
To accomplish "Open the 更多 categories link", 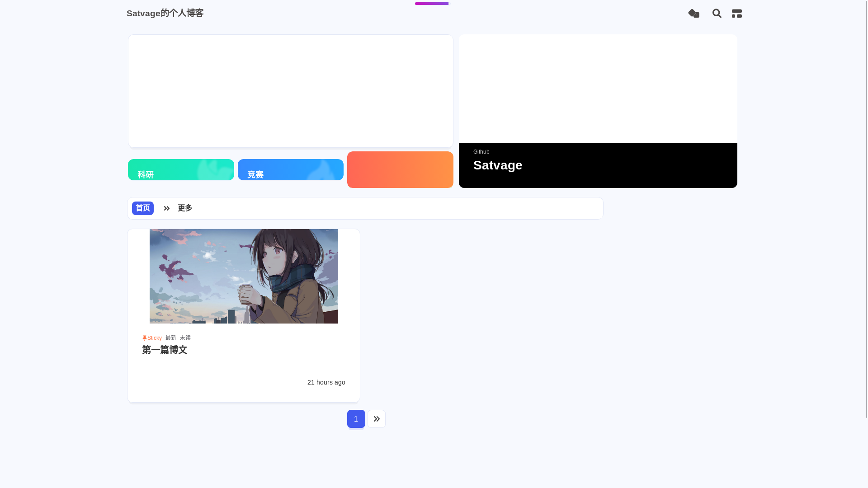I will click(x=185, y=208).
